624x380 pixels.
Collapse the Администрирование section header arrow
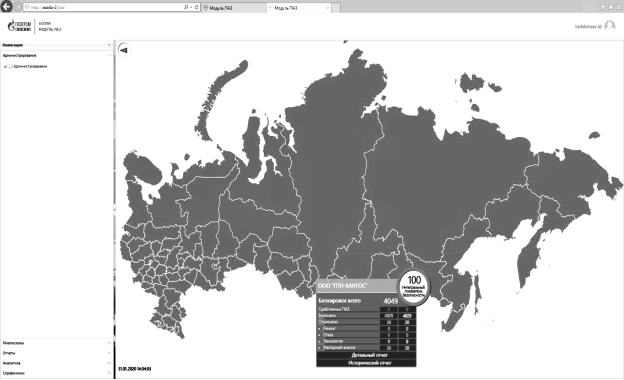tap(109, 56)
